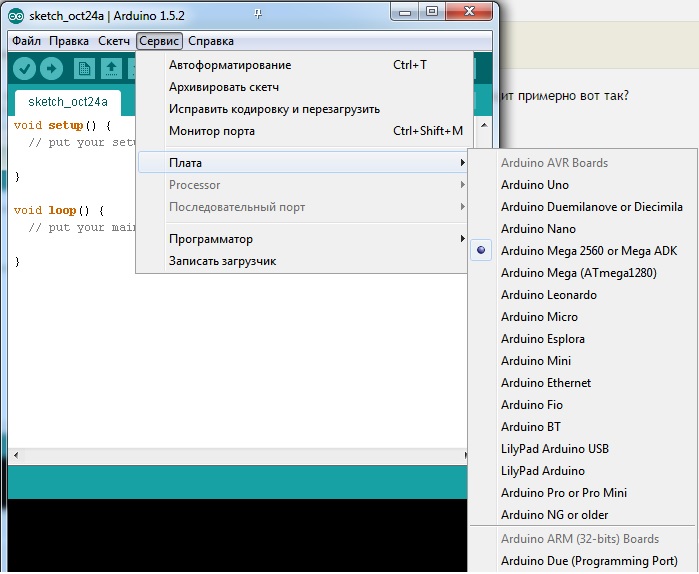The height and width of the screenshot is (574, 699).
Task: Click the Arduino logo in title bar
Action: pos(16,16)
